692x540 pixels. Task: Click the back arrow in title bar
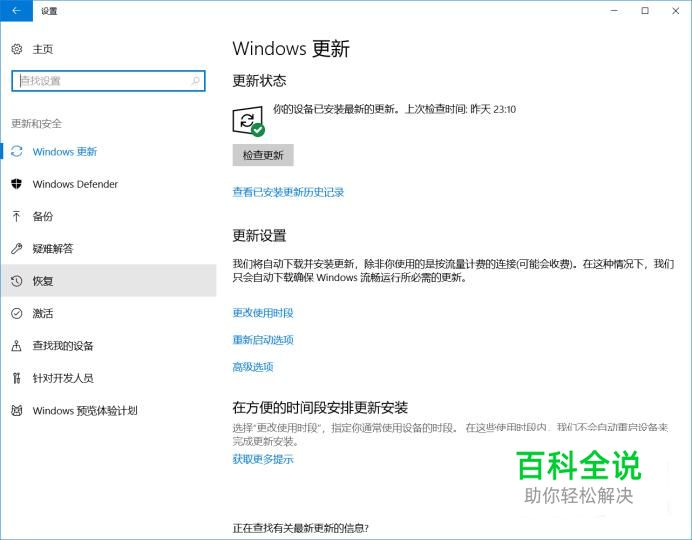(x=16, y=11)
